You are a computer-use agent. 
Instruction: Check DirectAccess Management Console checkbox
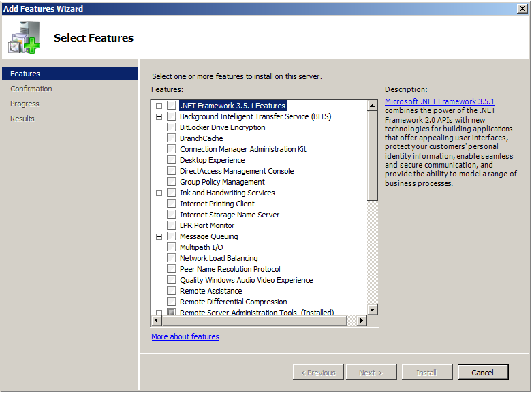tap(172, 171)
